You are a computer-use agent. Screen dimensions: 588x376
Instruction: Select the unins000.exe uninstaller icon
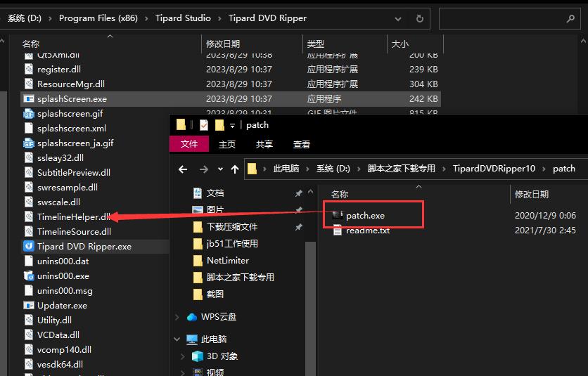[x=29, y=276]
